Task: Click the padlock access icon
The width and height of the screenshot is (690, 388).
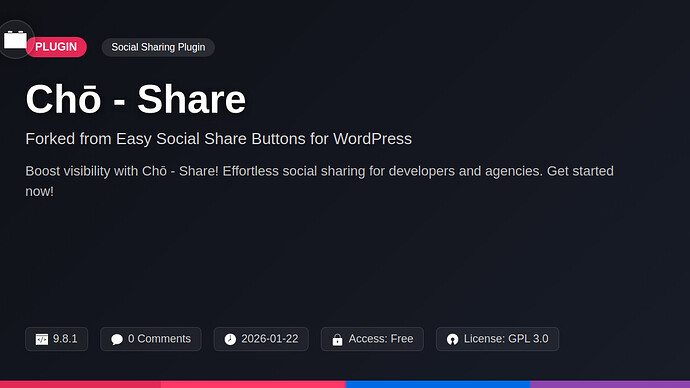Action: tap(338, 339)
